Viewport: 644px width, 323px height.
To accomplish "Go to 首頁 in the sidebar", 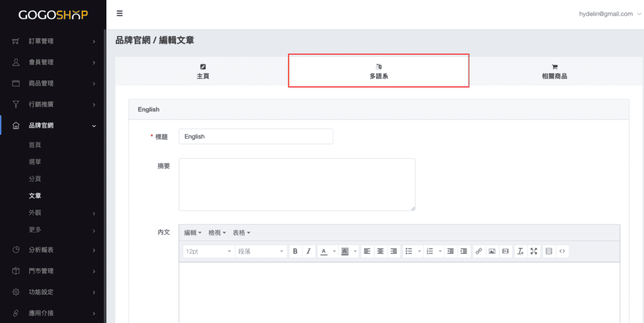I will tap(35, 145).
